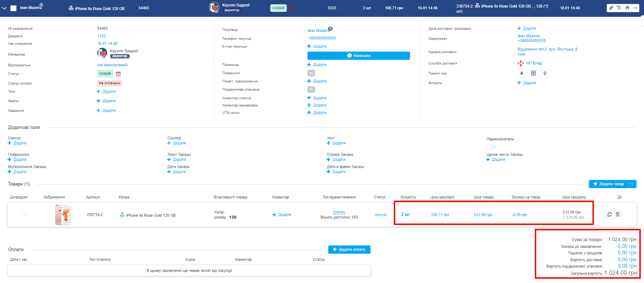Print the order using printer icon
644x283 pixels.
[627, 8]
